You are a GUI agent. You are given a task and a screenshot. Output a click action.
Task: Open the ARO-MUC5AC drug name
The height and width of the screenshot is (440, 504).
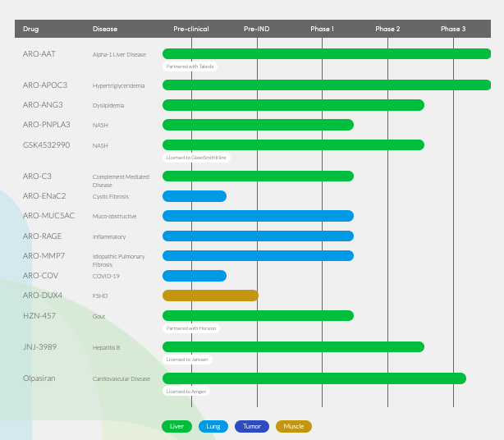point(48,215)
